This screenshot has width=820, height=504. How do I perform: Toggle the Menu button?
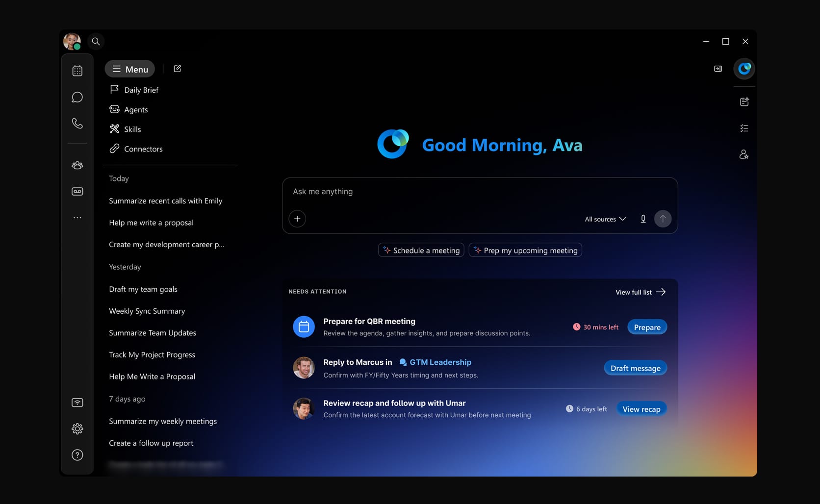click(x=130, y=69)
